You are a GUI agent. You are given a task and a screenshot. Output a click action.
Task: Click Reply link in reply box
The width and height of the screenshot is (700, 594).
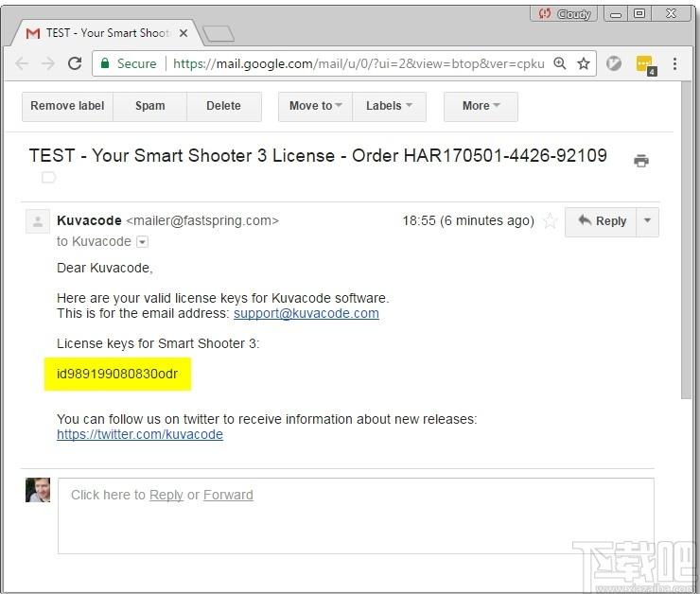pyautogui.click(x=166, y=495)
